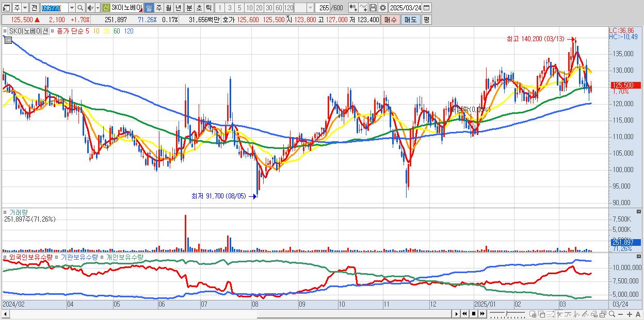
Task: Click the crosshair cursor tool icon
Action: (559, 314)
